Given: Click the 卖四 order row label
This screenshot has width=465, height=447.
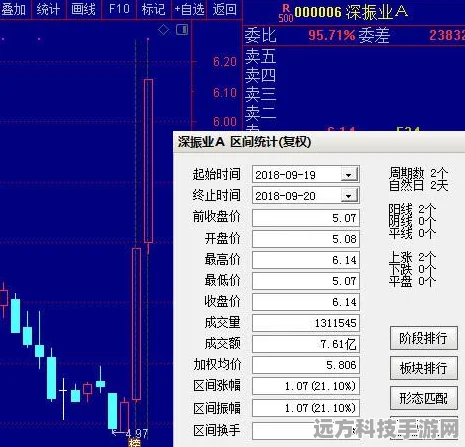Looking at the screenshot, I should tap(260, 75).
